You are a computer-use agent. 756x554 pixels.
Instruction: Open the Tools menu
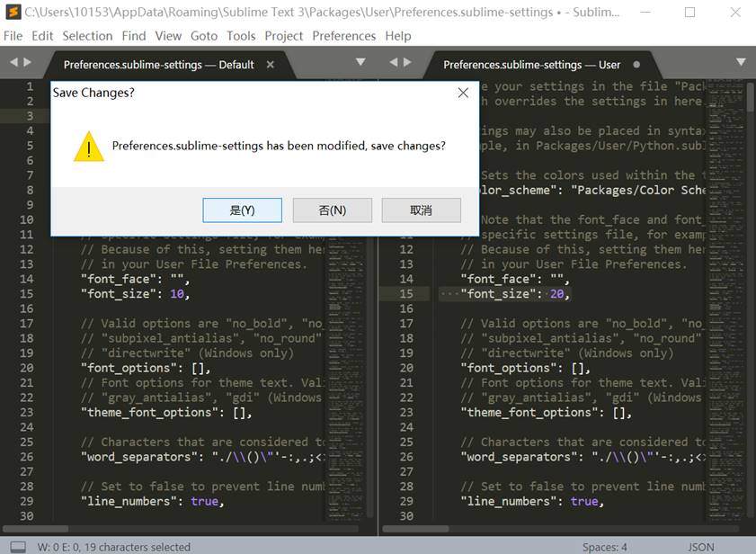coord(241,36)
